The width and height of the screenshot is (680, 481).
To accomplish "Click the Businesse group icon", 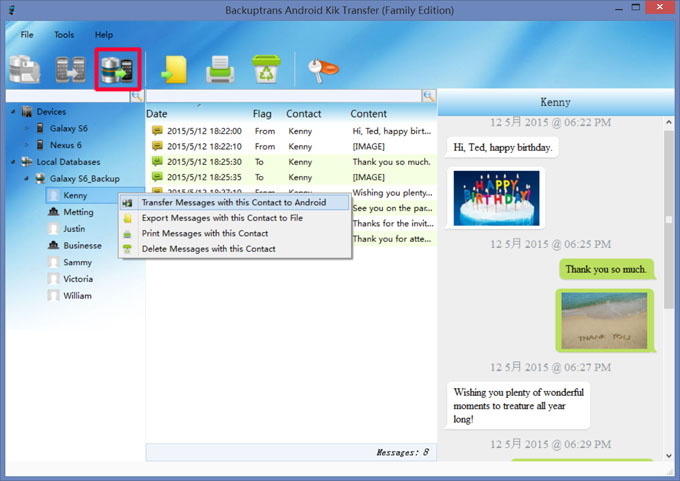I will click(53, 245).
